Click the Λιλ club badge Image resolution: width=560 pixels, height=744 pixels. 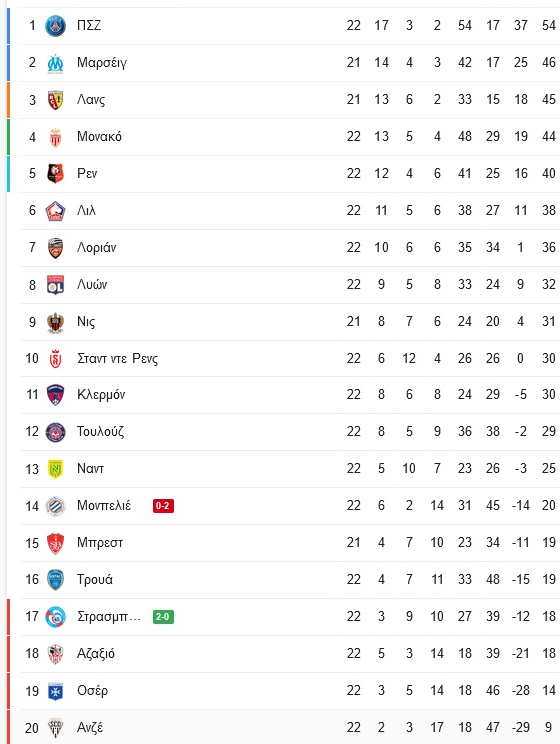pos(55,211)
